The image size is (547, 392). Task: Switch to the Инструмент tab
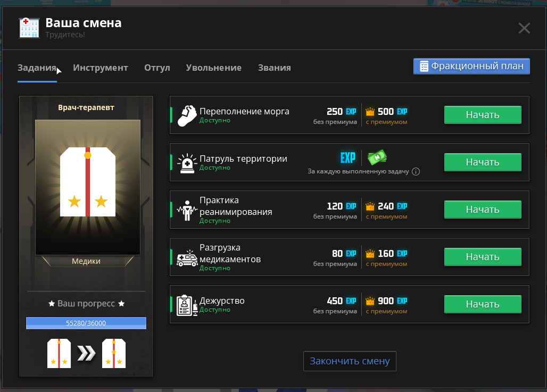(101, 68)
